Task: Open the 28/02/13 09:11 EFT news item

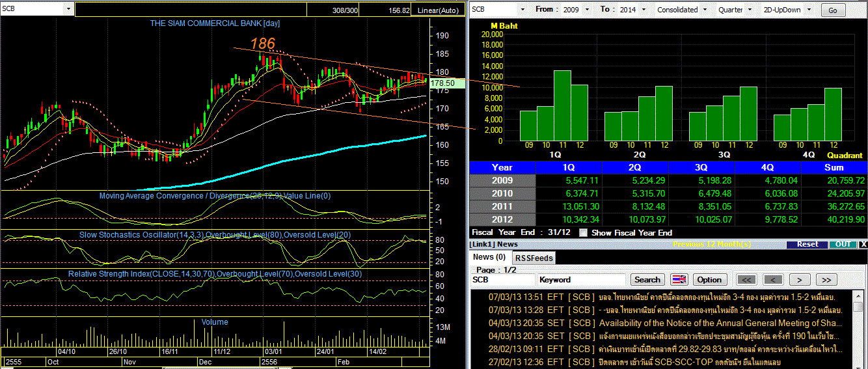Action: (x=665, y=349)
